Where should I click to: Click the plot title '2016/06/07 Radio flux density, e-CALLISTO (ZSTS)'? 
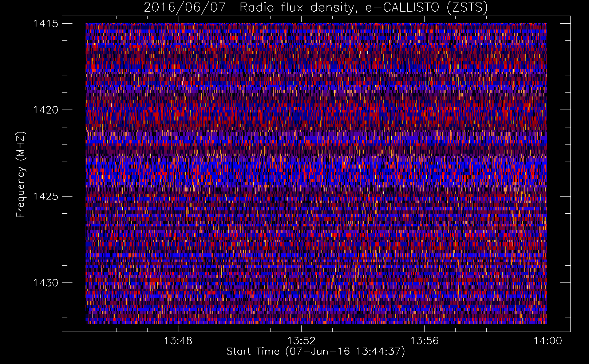point(316,8)
